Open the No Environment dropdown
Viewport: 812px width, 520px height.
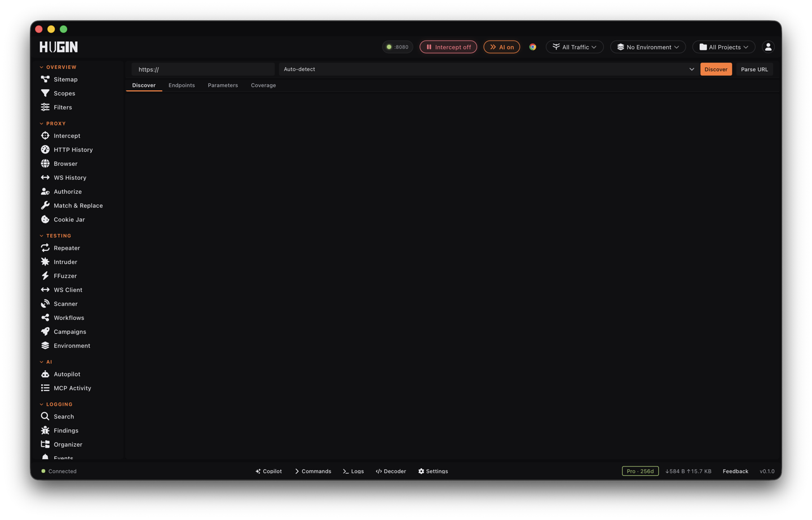[648, 47]
